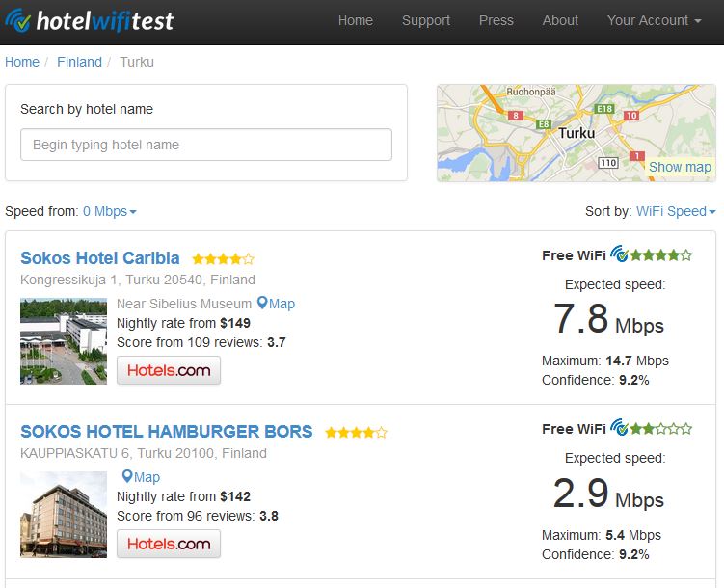Viewport: 724px width, 588px height.
Task: Click the Hotels.com logo under Sokos Hotel Caribia
Action: click(169, 370)
